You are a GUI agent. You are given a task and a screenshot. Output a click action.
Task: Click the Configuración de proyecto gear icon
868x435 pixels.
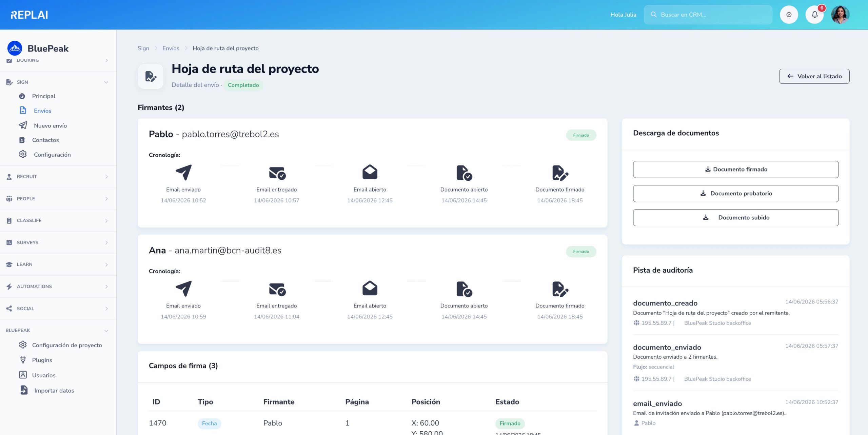click(x=23, y=345)
